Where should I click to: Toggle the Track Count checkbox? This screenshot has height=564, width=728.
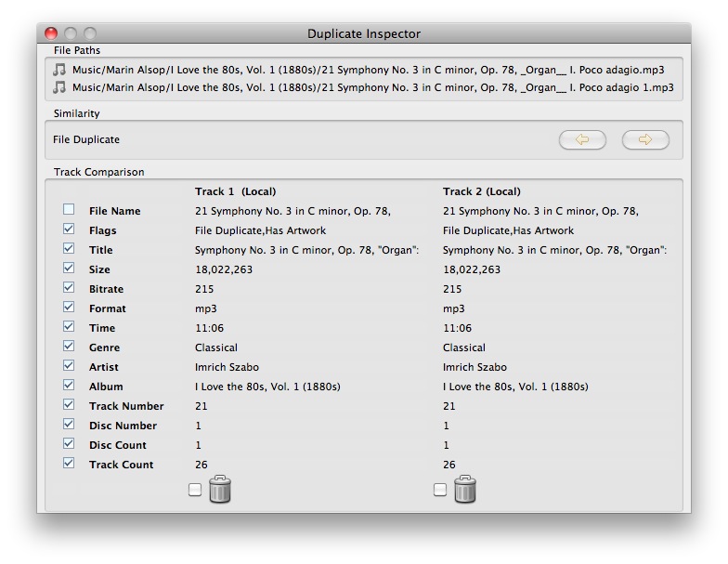69,464
